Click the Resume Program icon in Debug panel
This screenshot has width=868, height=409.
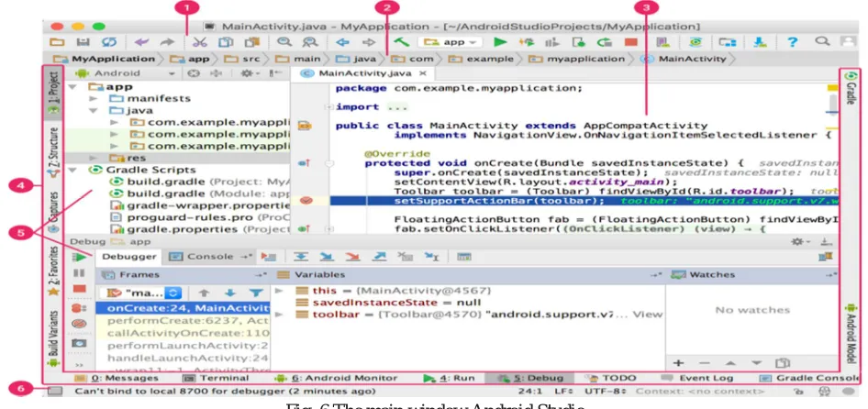(x=80, y=258)
